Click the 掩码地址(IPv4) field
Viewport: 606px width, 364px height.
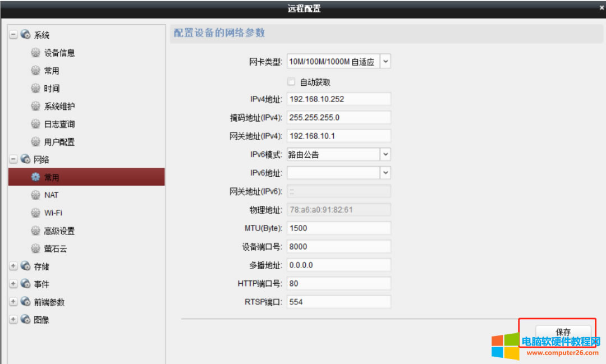pyautogui.click(x=338, y=117)
